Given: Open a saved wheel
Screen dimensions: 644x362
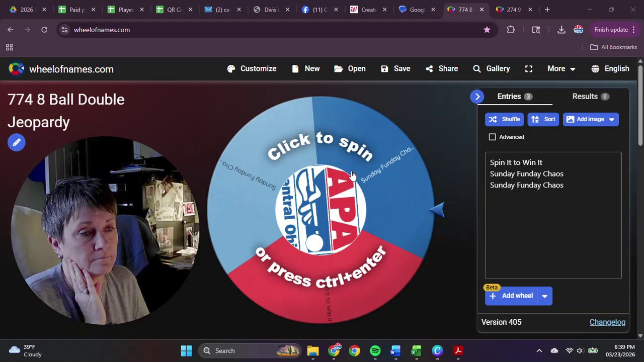Looking at the screenshot, I should click(350, 69).
